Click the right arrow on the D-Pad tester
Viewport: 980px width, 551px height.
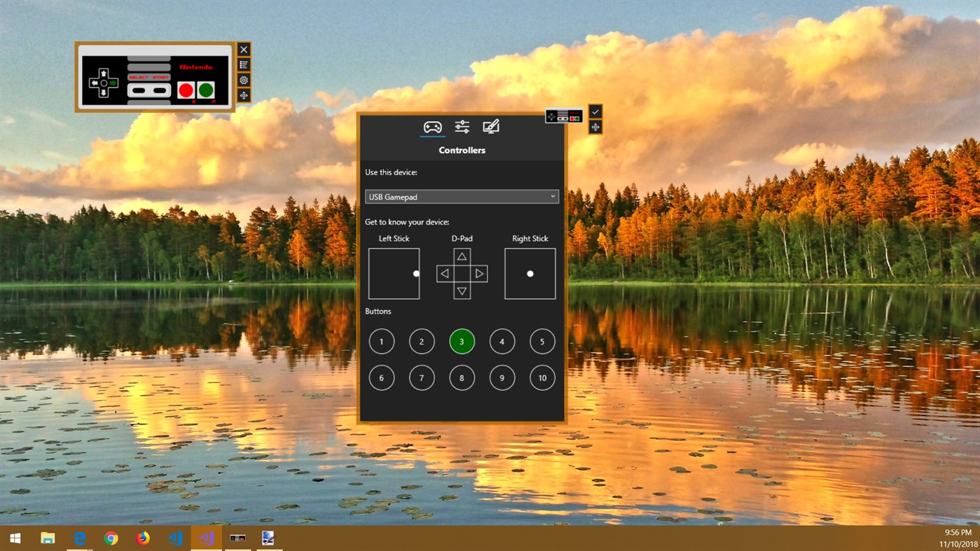coord(479,273)
